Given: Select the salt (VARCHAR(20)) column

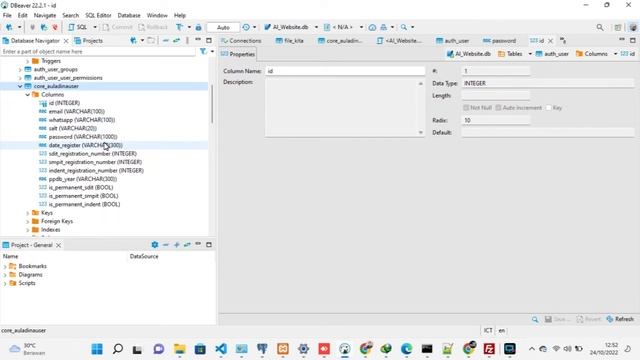Looking at the screenshot, I should pos(73,129).
